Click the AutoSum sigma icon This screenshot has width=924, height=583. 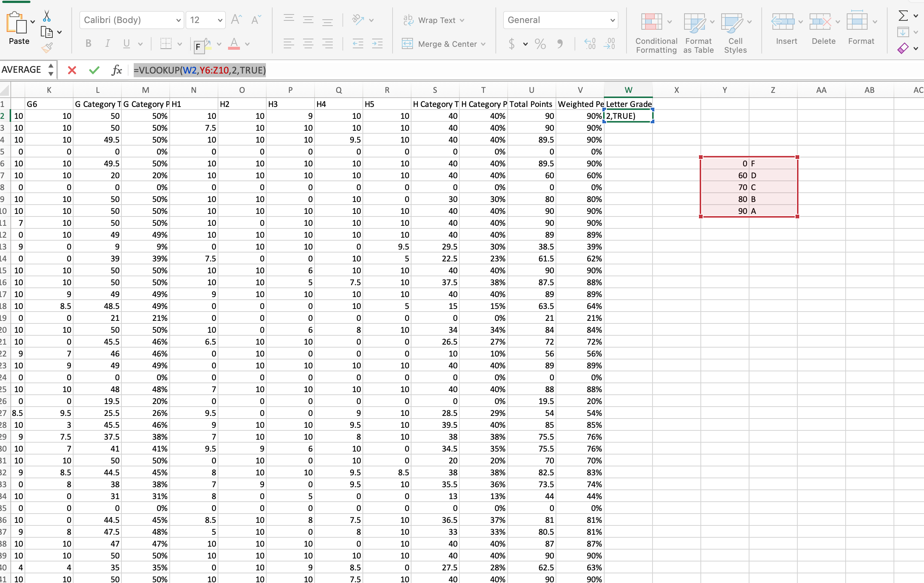[x=903, y=16]
